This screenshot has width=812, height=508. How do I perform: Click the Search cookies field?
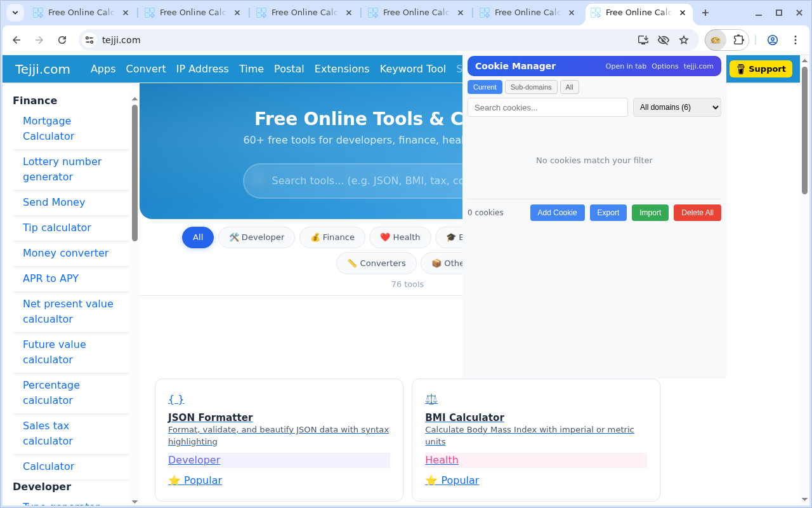pos(547,107)
